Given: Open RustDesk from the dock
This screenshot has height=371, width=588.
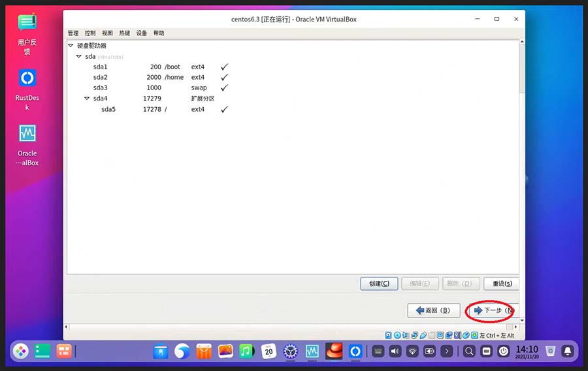Looking at the screenshot, I should click(x=355, y=351).
